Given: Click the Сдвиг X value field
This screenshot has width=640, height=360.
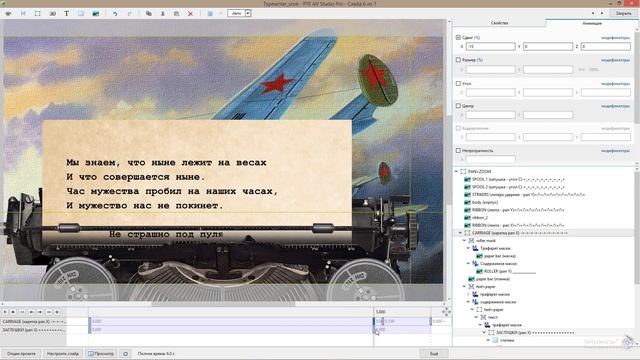Looking at the screenshot, I should point(491,47).
